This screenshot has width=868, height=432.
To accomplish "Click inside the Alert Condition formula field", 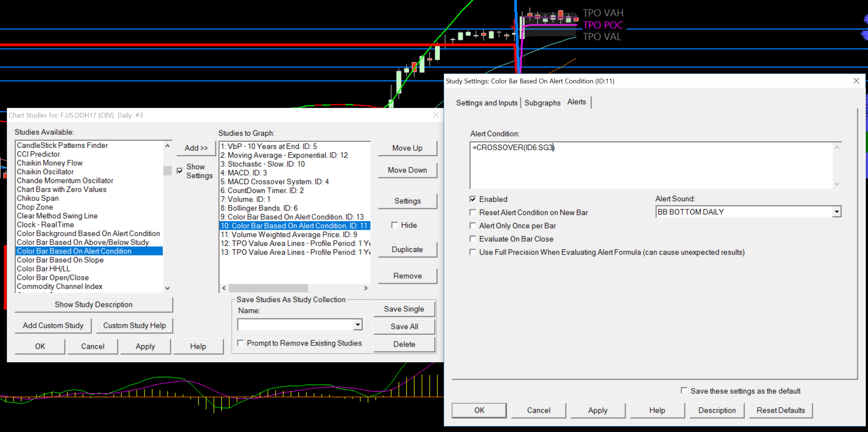I will (650, 165).
